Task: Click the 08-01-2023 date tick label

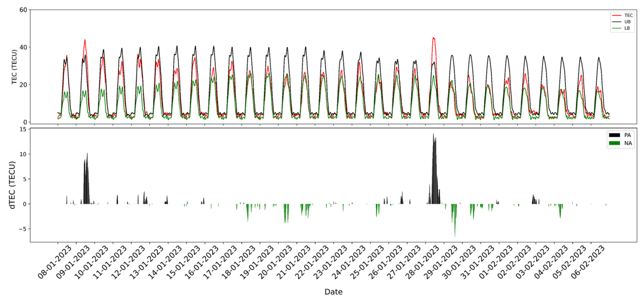Action: click(54, 262)
